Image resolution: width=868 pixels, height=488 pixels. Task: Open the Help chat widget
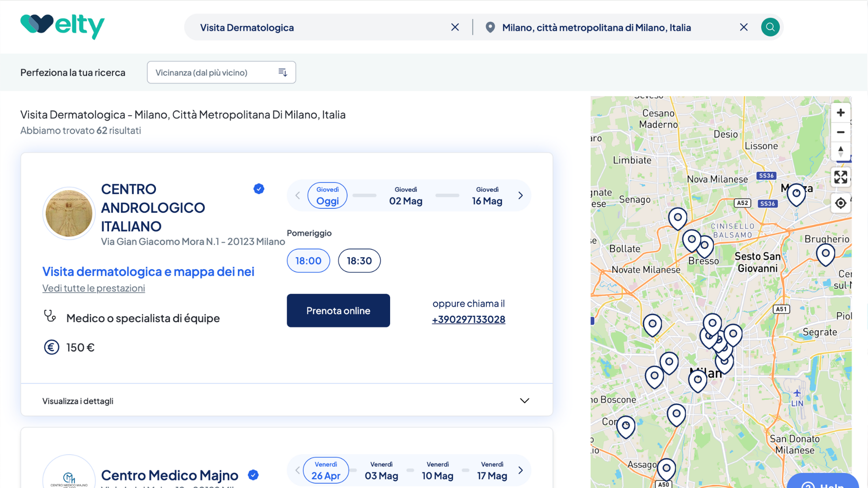pyautogui.click(x=823, y=481)
